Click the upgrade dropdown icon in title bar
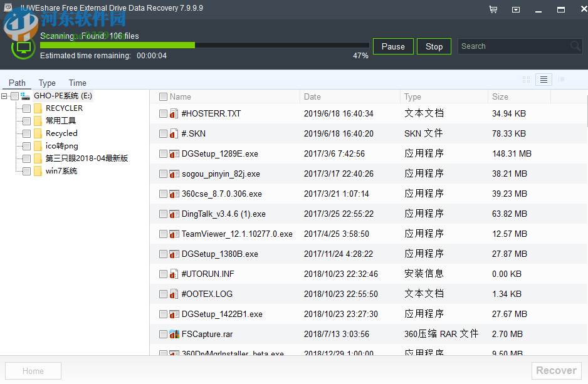 pos(515,9)
